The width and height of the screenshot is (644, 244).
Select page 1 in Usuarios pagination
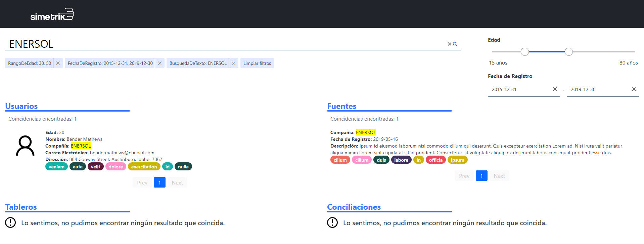[159, 182]
